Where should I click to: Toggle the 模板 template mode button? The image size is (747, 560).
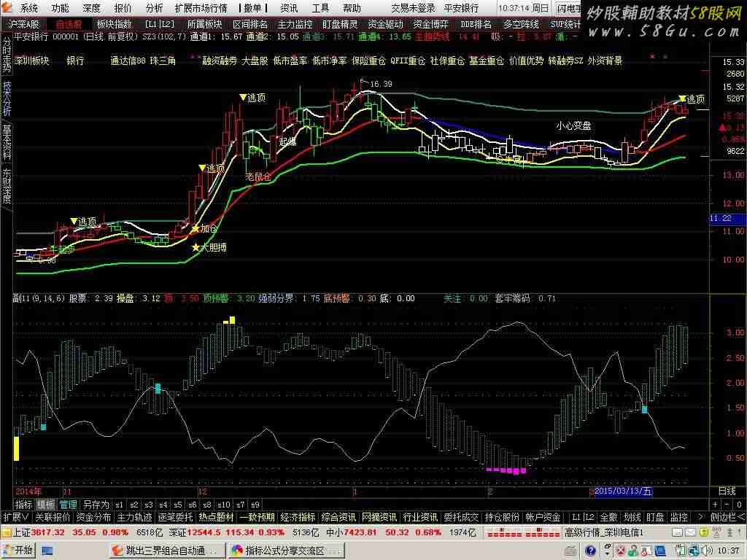point(46,504)
